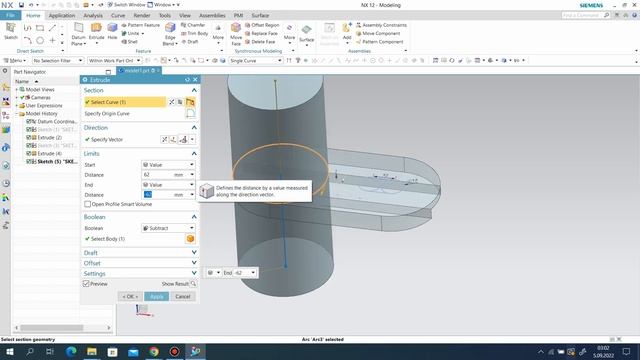Select the rectangle sketch tool
Image resolution: width=640 pixels, height=360 pixels.
pos(40,28)
